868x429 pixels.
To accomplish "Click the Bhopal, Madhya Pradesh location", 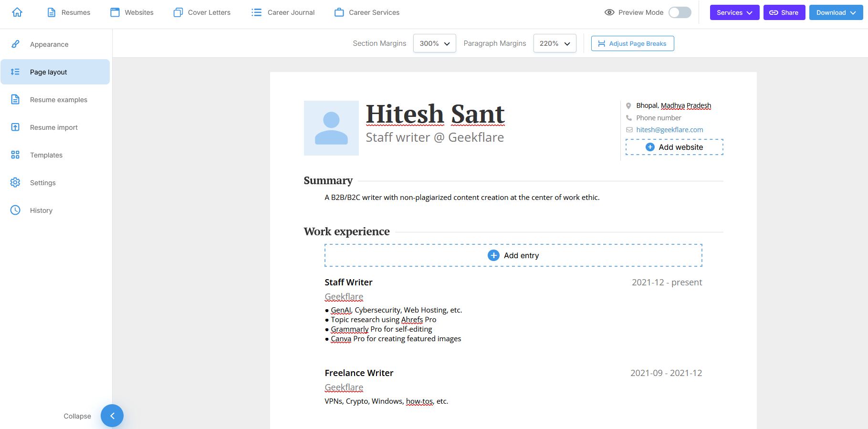I will tap(673, 105).
